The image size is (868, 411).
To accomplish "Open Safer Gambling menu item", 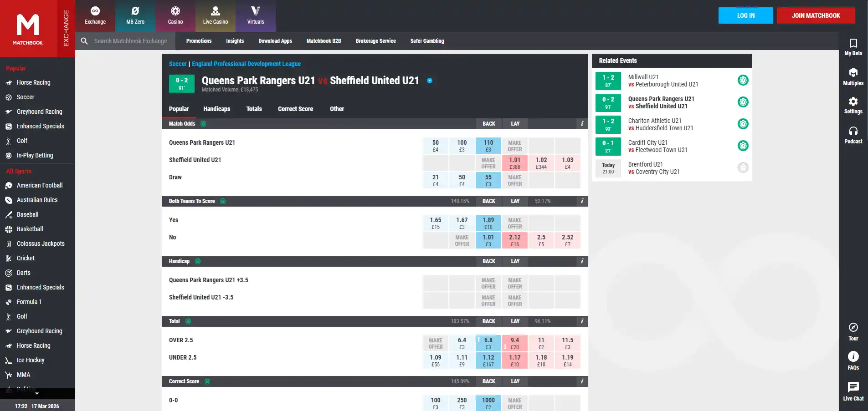I will tap(427, 41).
